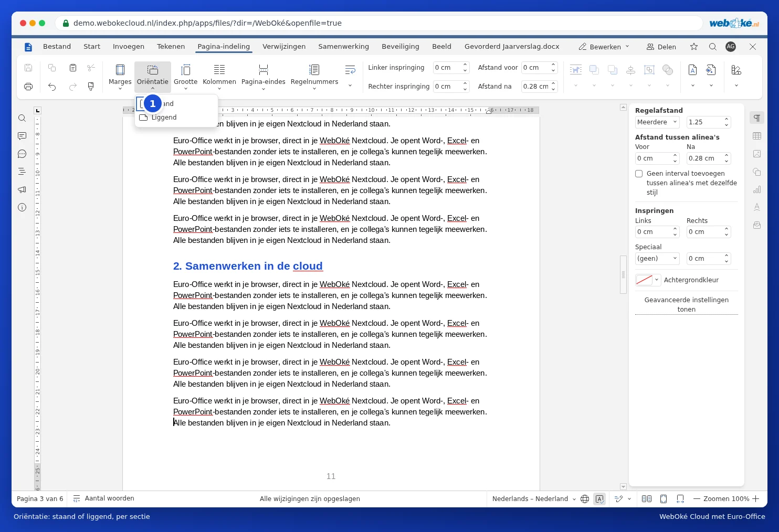The height and width of the screenshot is (532, 779).
Task: Select fit to page view icon
Action: (x=664, y=499)
